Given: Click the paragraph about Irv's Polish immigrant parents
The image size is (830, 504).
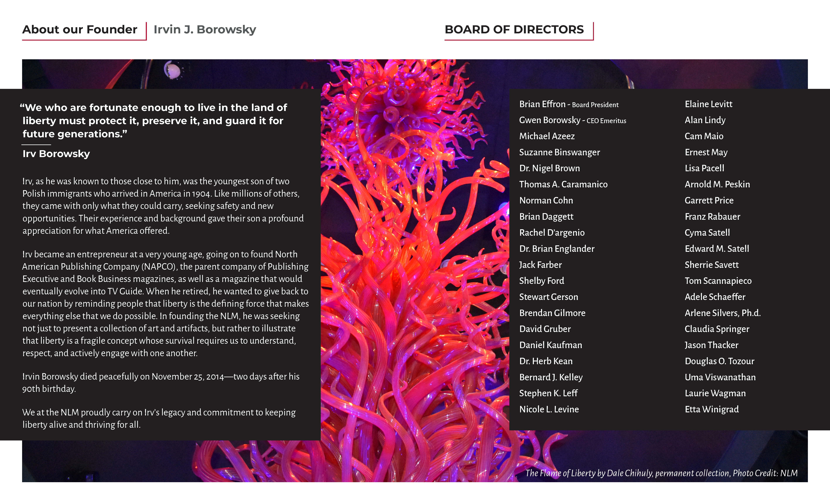Looking at the screenshot, I should (x=163, y=206).
